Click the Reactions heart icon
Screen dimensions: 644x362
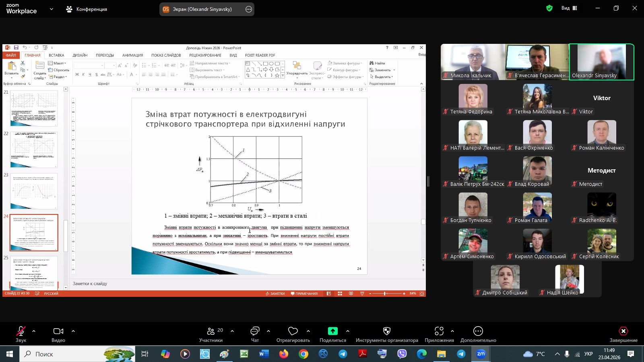[293, 331]
